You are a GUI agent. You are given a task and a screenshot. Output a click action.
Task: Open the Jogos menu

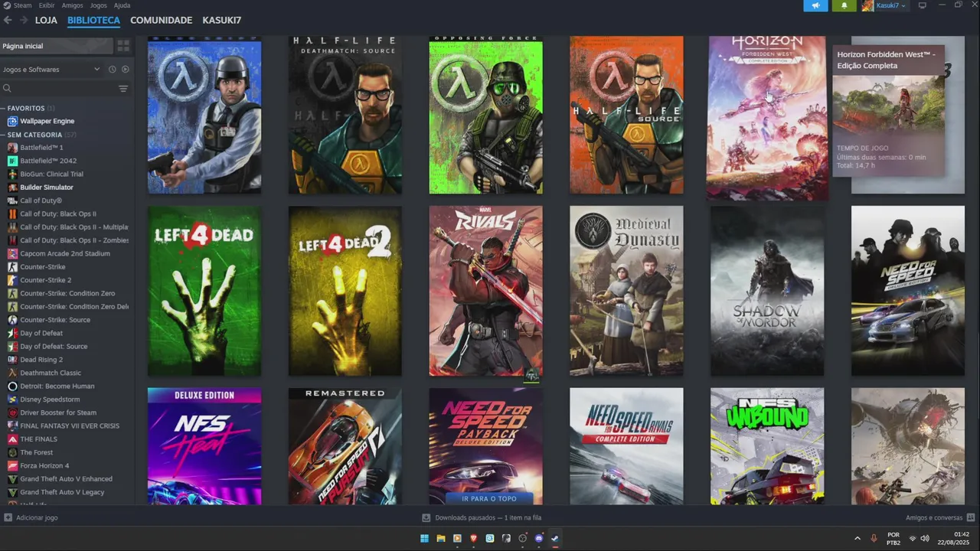tap(98, 5)
